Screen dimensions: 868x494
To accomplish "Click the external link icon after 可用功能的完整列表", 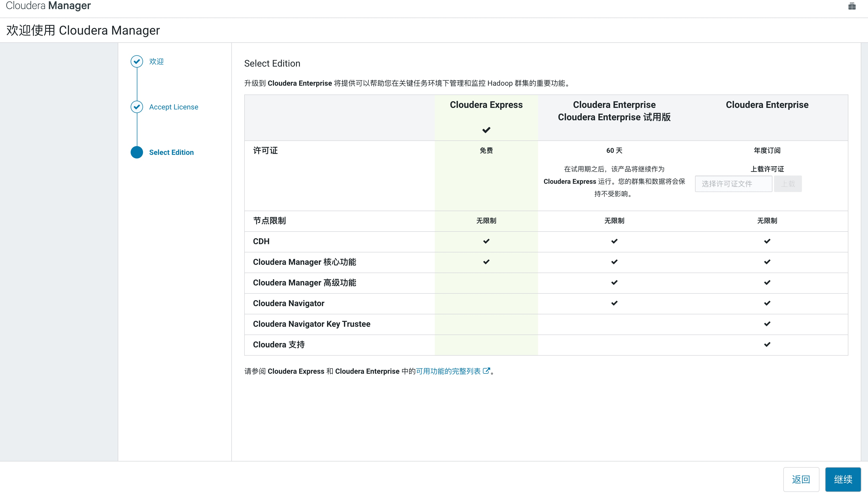I will click(x=486, y=371).
